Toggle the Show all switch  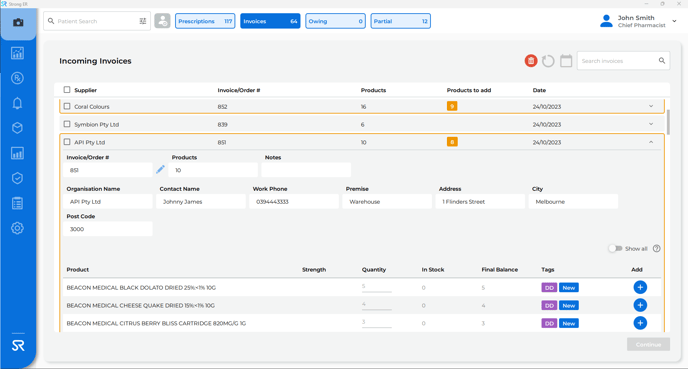point(615,248)
